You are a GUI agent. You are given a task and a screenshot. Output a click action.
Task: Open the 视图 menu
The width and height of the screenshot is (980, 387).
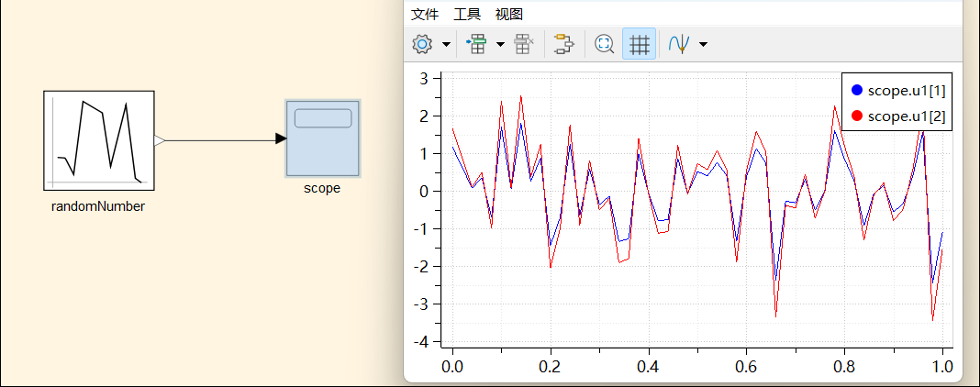pos(508,14)
